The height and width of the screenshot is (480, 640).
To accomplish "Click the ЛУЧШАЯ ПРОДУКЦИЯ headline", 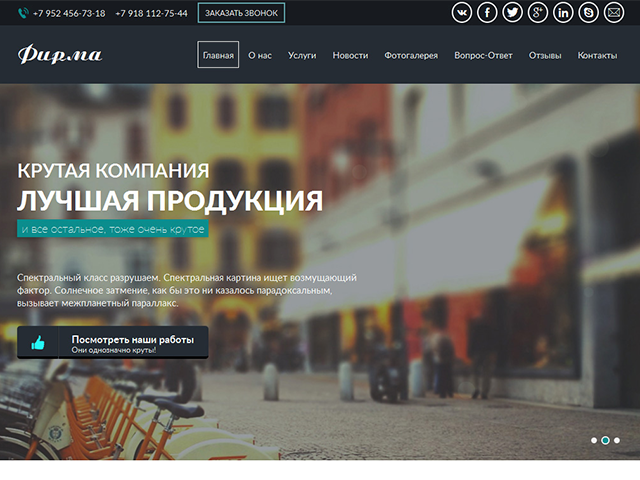I will coord(170,200).
